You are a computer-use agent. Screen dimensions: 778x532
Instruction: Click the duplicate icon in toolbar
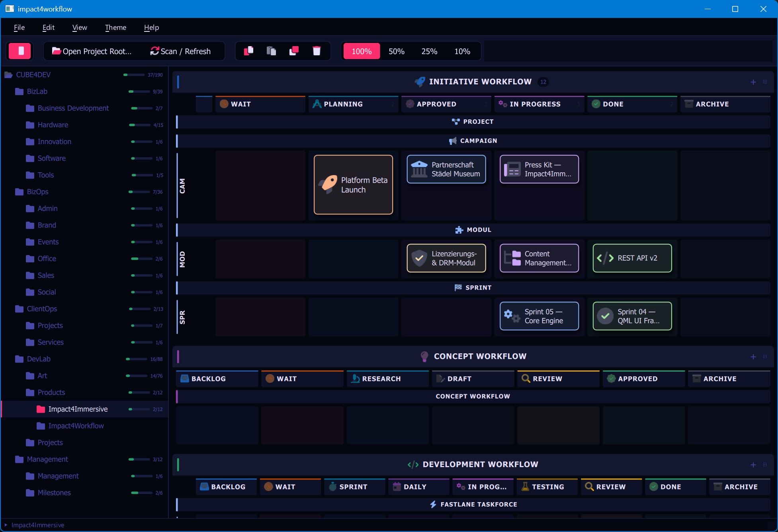(x=294, y=51)
